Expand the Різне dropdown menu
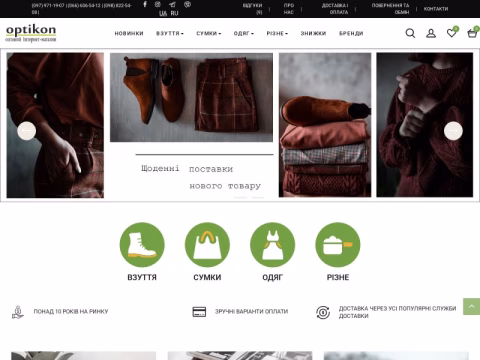Screen dimensions: 480x360 [x=277, y=33]
